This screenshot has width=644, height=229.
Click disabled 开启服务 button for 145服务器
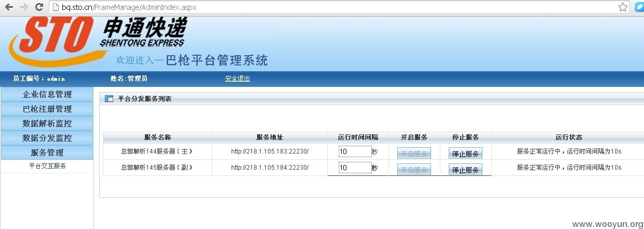pos(414,170)
